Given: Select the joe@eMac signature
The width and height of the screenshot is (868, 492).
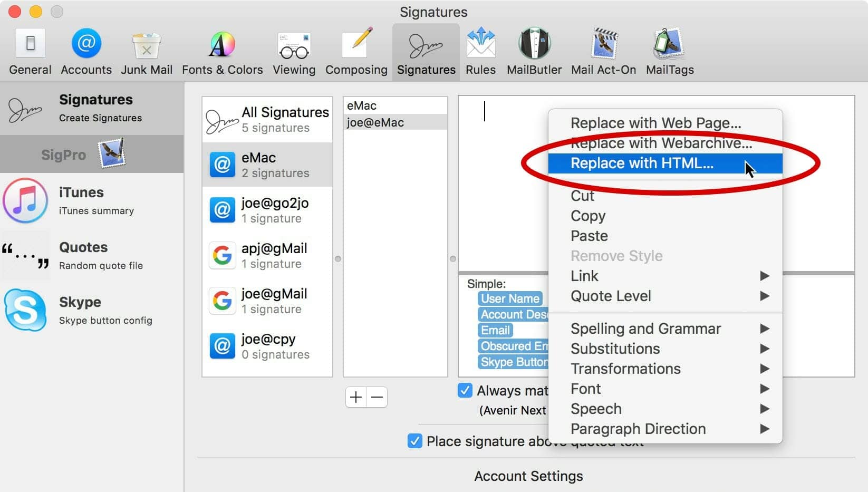Looking at the screenshot, I should click(395, 122).
